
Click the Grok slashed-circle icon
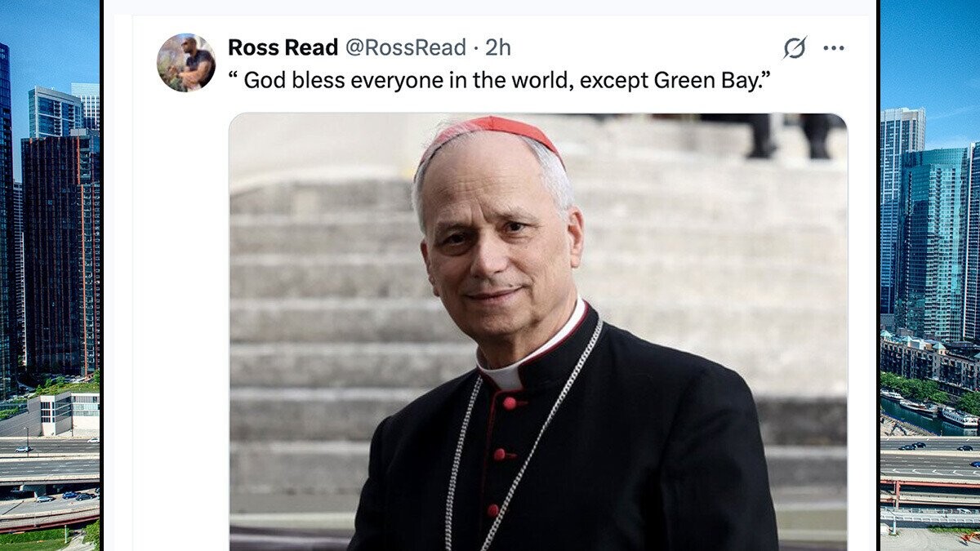point(794,48)
